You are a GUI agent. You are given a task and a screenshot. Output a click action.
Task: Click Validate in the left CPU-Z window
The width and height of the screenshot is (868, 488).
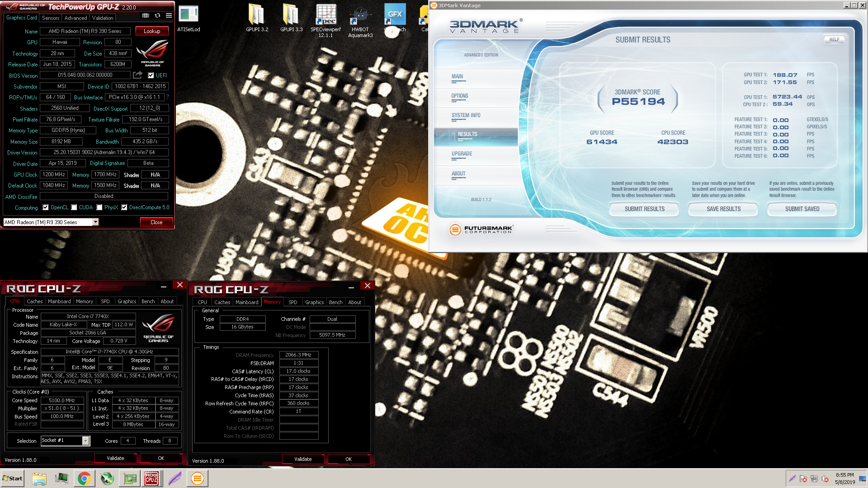click(115, 458)
